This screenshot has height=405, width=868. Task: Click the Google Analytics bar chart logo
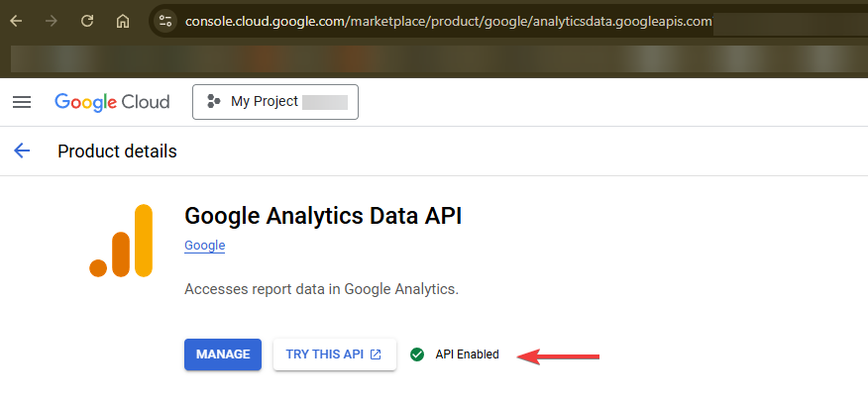[121, 241]
